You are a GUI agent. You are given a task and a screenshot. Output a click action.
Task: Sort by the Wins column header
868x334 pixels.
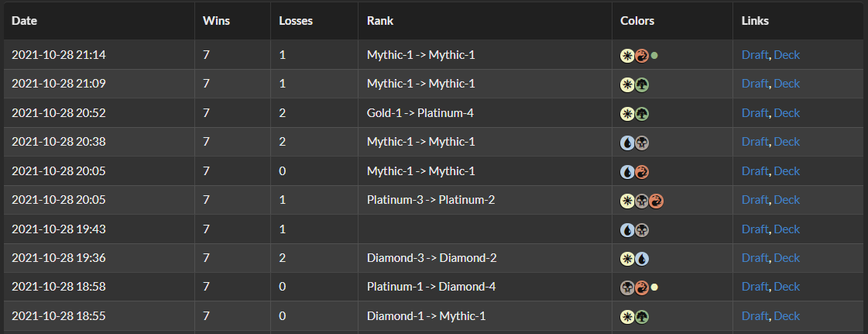[216, 21]
